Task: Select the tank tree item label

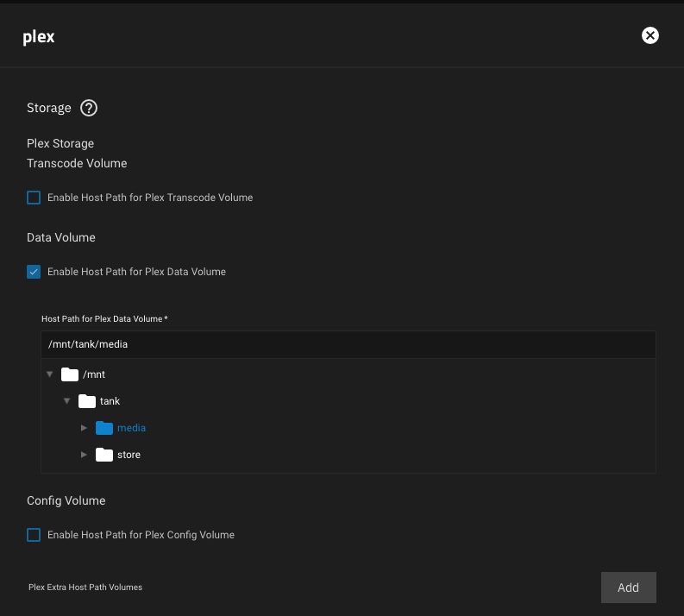Action: click(x=110, y=401)
